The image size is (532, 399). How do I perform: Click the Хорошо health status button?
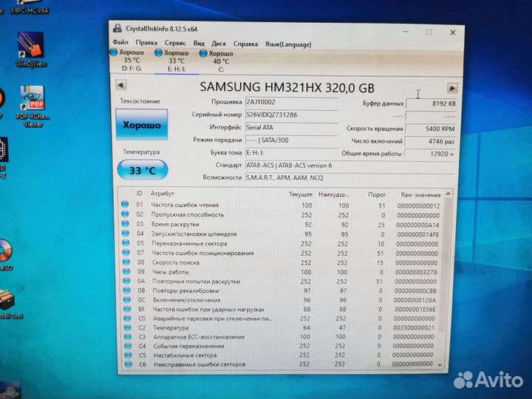[x=141, y=125]
